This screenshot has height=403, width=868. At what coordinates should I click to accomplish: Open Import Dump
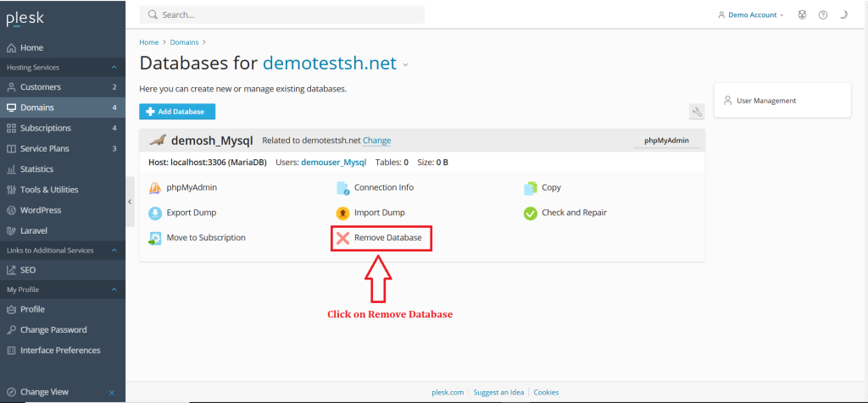click(380, 213)
